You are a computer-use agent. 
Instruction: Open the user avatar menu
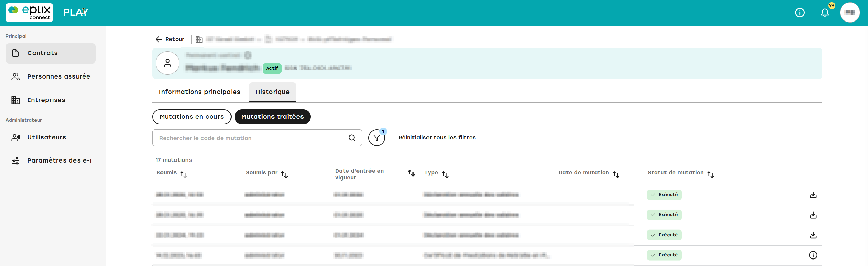[x=850, y=13]
